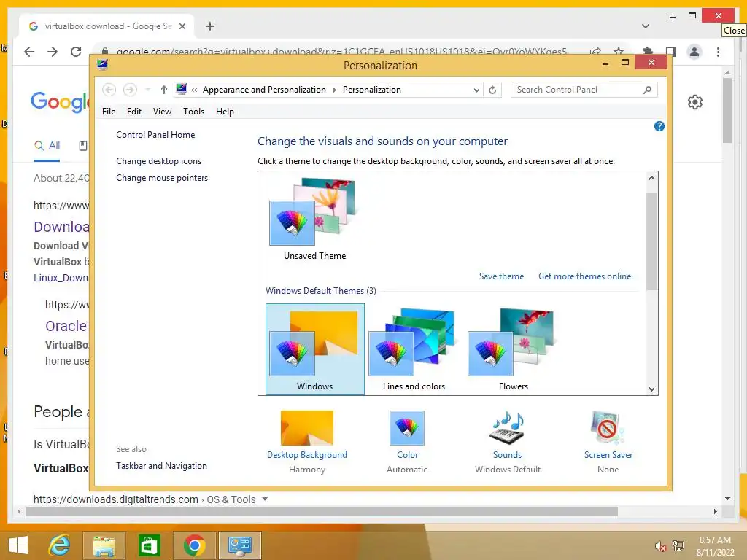This screenshot has height=560, width=747.
Task: Bookmark page with the star icon
Action: (619, 52)
